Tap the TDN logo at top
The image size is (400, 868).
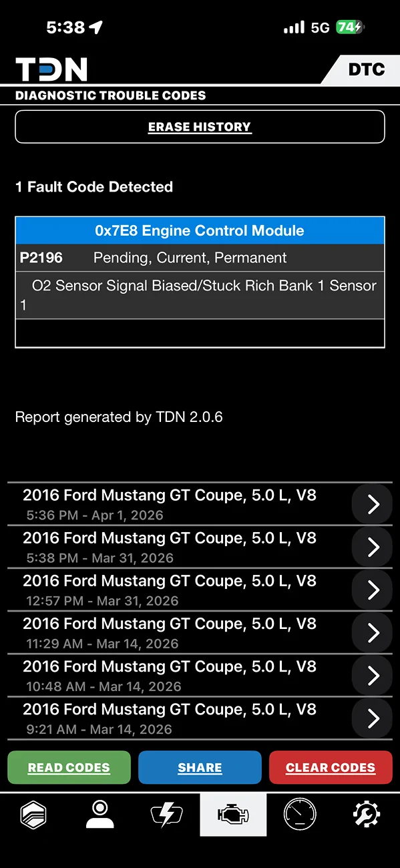pos(51,69)
